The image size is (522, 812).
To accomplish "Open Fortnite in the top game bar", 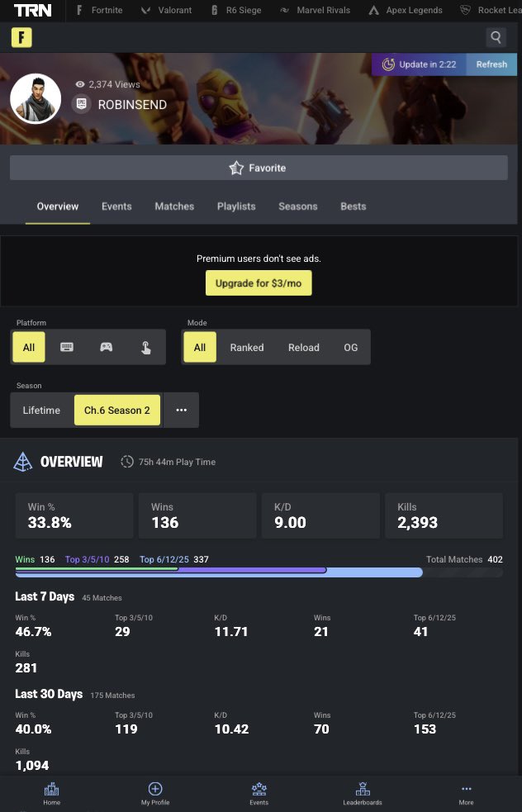I will tap(99, 10).
